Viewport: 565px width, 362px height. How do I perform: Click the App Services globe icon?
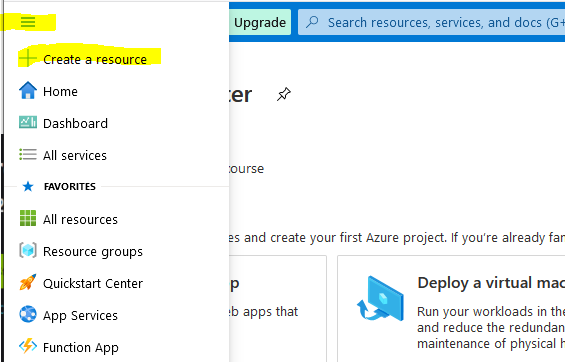28,314
